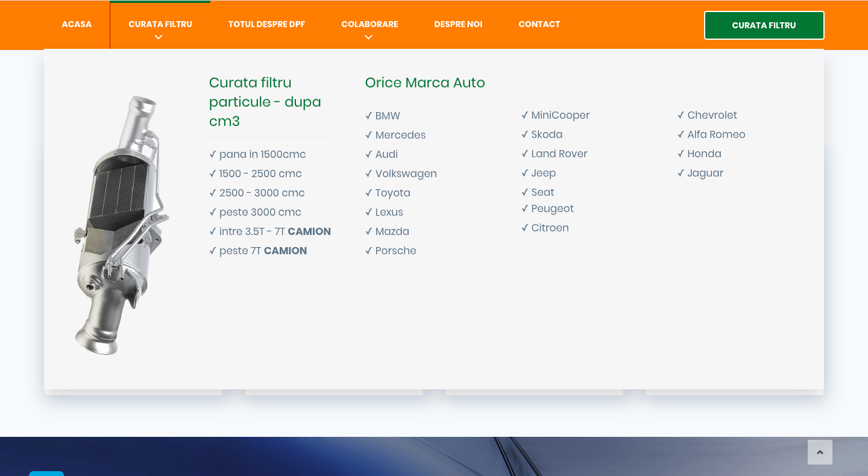Open the Peugeot brand link
The width and height of the screenshot is (868, 476).
tap(547, 208)
